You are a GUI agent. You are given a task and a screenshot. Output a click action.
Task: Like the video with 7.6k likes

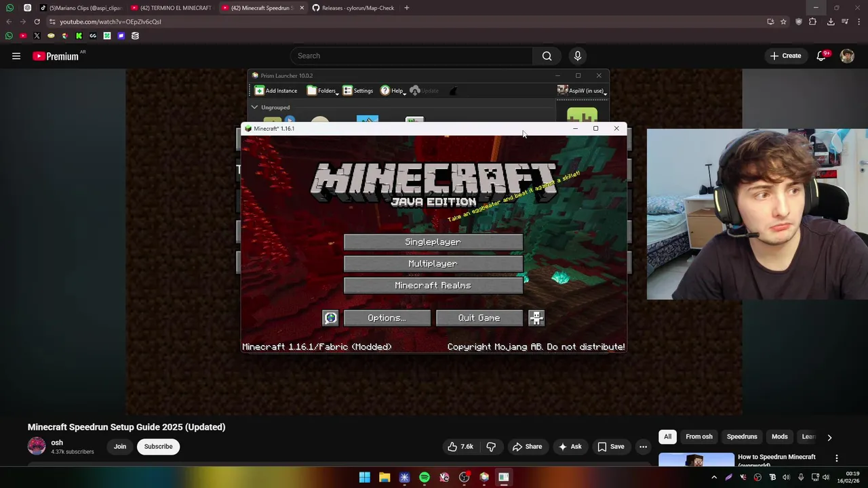point(460,447)
